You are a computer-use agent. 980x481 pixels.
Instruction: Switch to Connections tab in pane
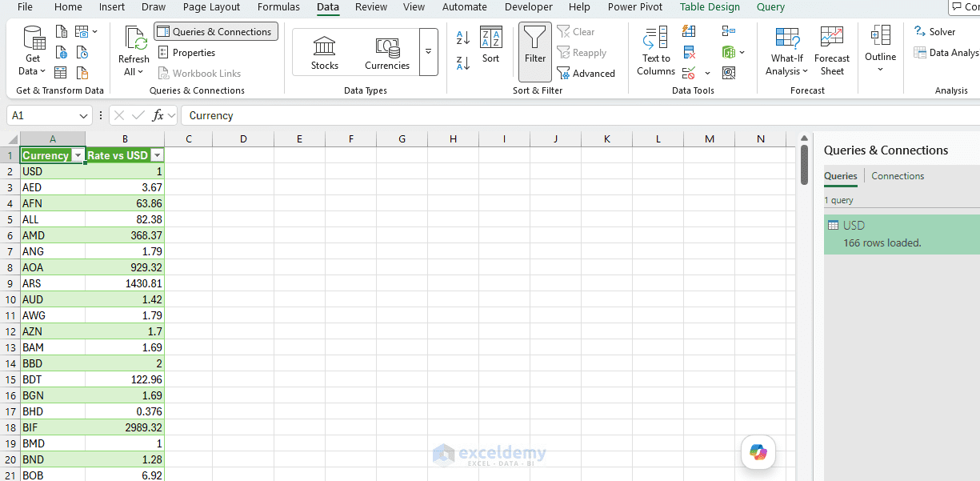click(x=898, y=176)
